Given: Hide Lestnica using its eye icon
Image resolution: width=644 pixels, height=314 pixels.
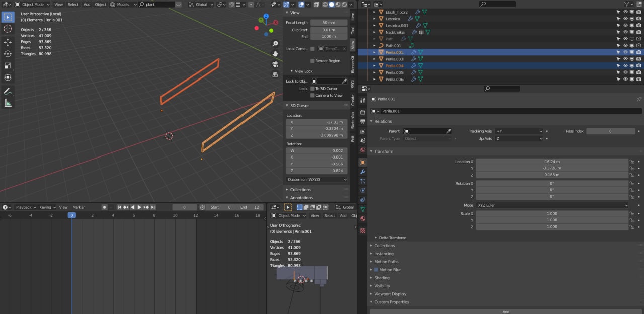Looking at the screenshot, I should [625, 19].
